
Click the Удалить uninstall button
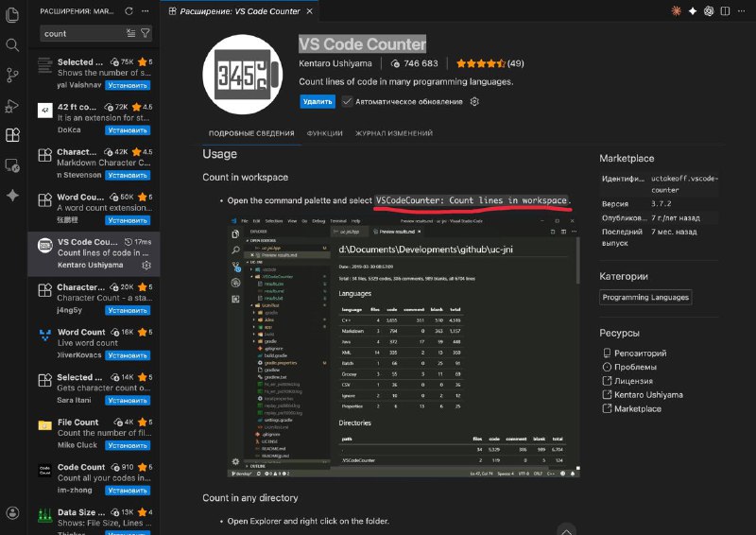318,102
